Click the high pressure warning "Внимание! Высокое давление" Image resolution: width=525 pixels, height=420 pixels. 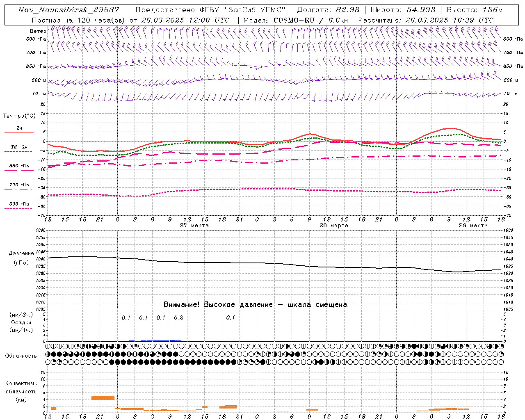(218, 305)
